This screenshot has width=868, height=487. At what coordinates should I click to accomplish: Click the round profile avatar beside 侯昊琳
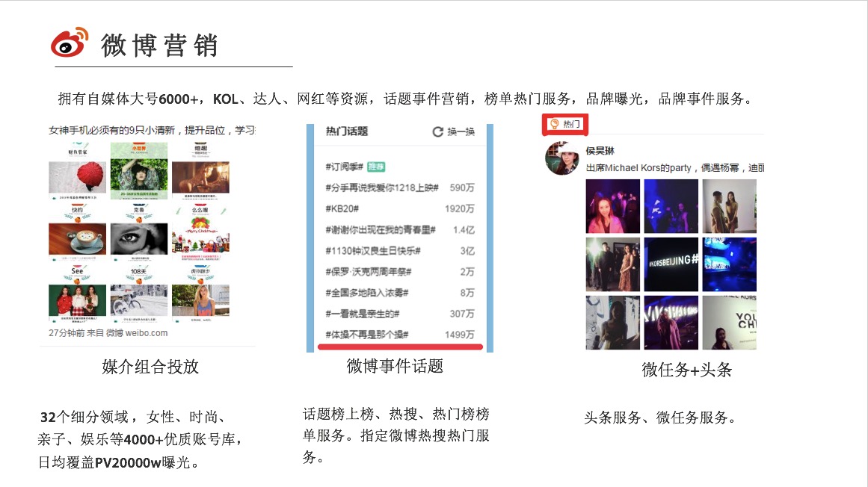point(562,158)
